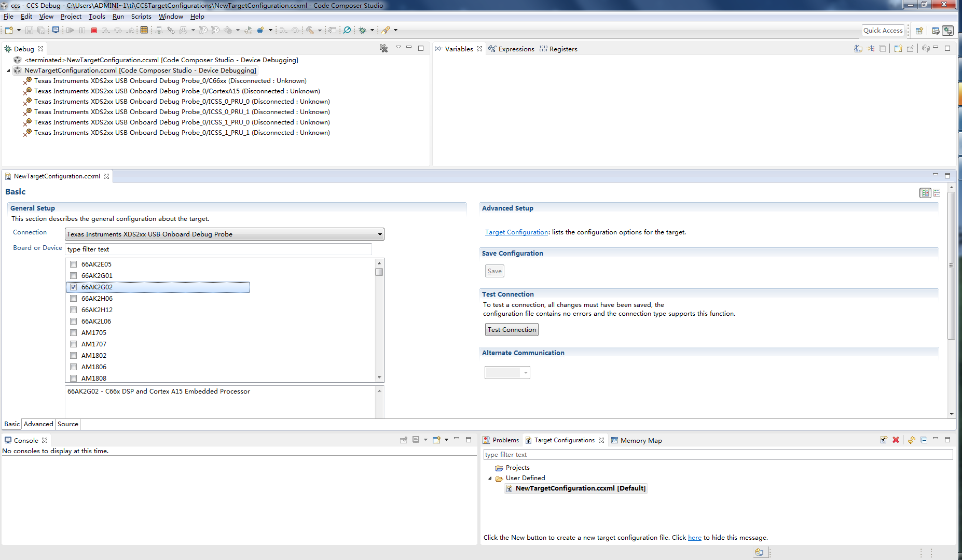Viewport: 962px width, 560px height.
Task: Open the Project menu
Action: 71,17
